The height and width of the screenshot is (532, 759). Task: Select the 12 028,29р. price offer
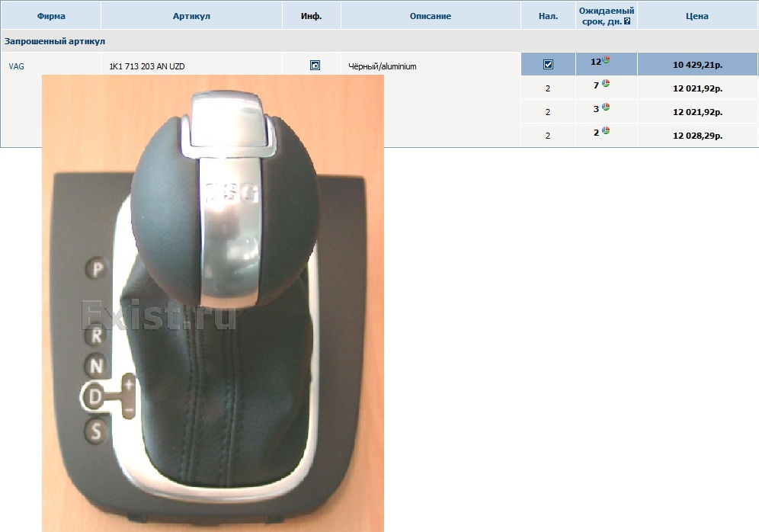pyautogui.click(x=697, y=136)
